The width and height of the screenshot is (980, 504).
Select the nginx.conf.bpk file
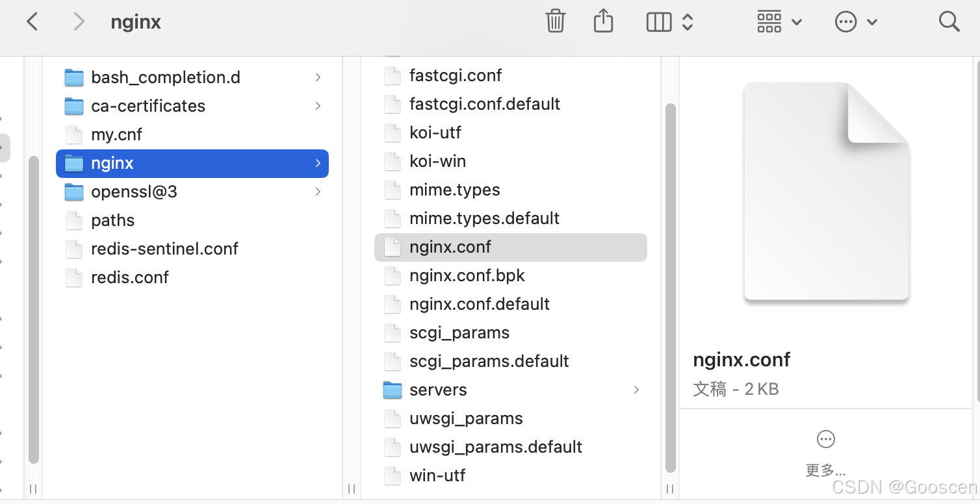[x=467, y=275]
